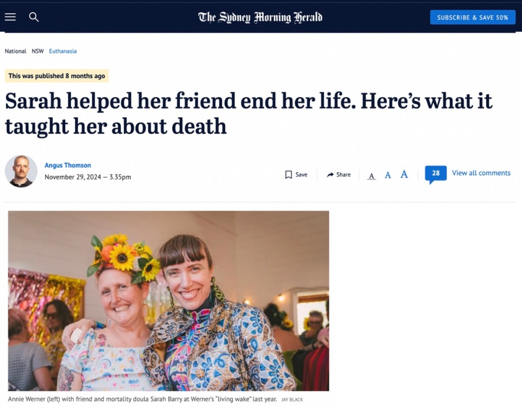Click the Save label beside bookmark
This screenshot has height=420, width=522.
coord(301,175)
